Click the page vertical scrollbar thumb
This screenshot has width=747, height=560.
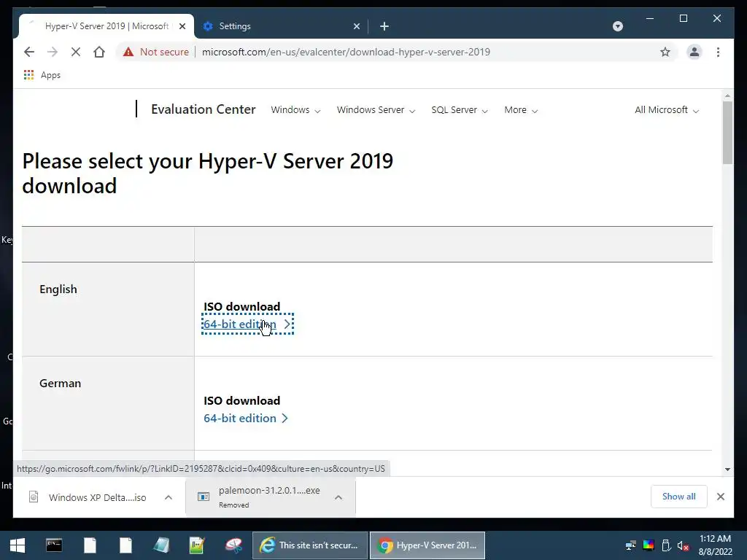coord(727,133)
